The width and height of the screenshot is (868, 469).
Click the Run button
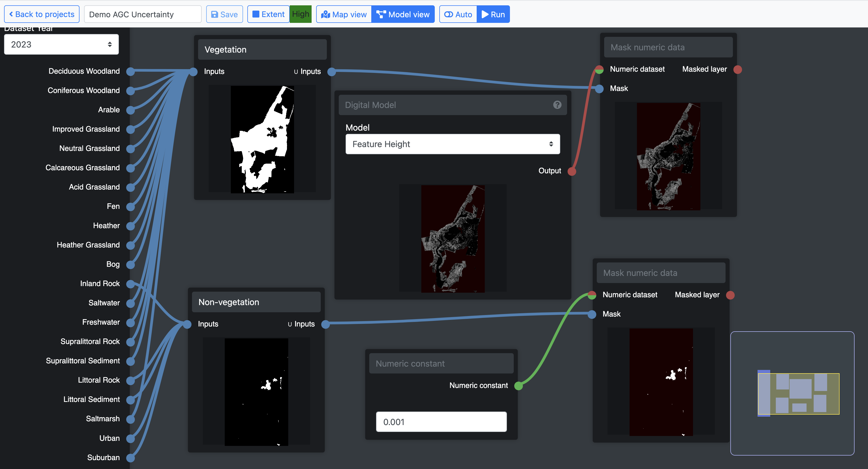point(493,14)
